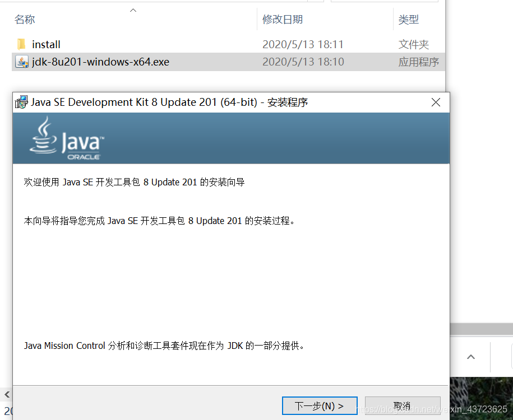The image size is (513, 420).
Task: Sort by 类型 column header
Action: click(409, 19)
